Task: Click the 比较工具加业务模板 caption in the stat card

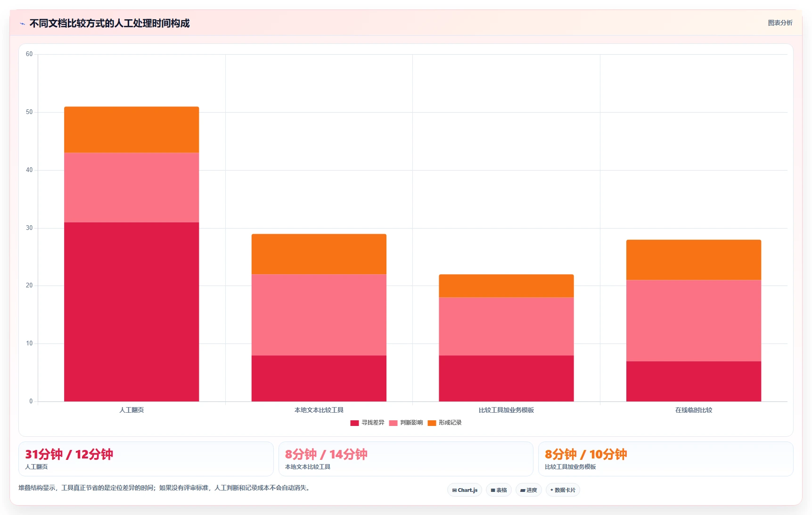Action: click(x=570, y=467)
